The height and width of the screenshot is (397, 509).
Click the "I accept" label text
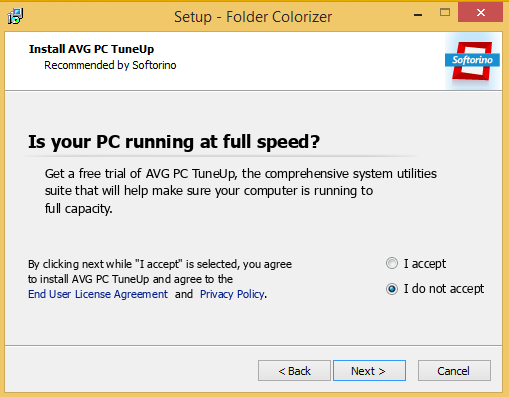point(425,264)
